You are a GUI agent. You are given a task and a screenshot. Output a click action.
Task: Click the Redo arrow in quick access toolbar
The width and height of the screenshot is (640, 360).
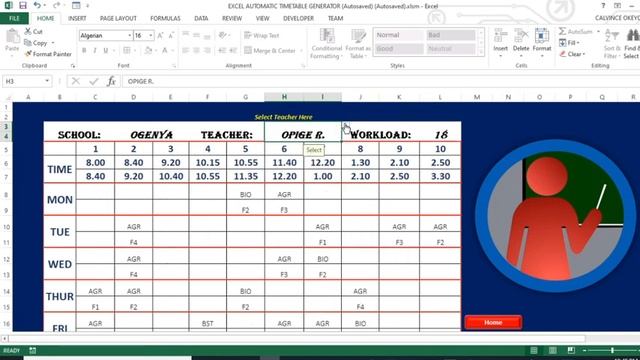(x=56, y=5)
